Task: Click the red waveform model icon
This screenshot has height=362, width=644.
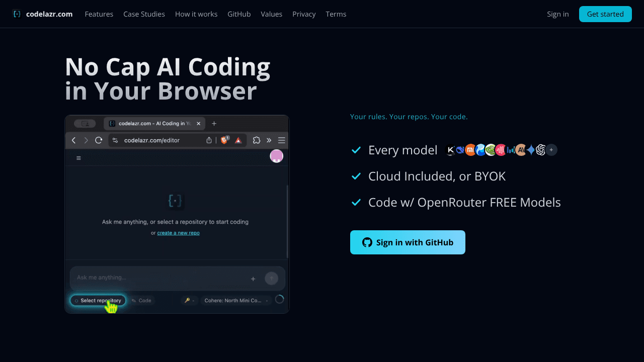Action: pyautogui.click(x=501, y=150)
